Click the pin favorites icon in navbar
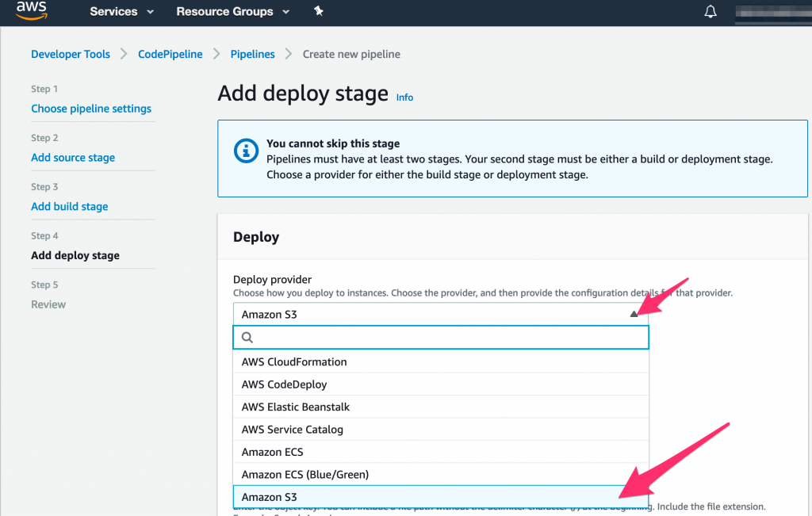This screenshot has width=812, height=516. click(318, 11)
